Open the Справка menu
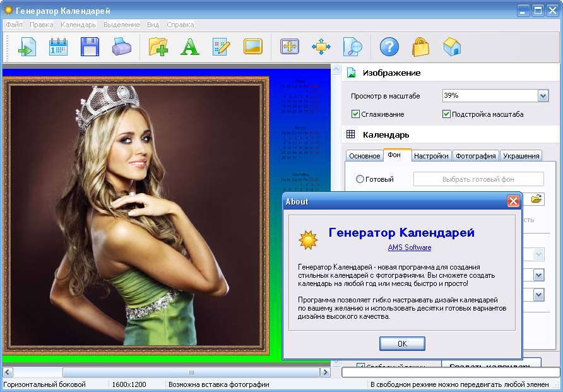The height and width of the screenshot is (392, 563). click(181, 25)
